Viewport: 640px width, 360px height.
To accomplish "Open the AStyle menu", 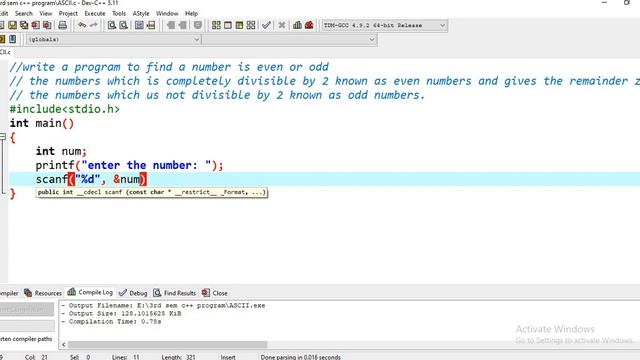I will click(141, 13).
